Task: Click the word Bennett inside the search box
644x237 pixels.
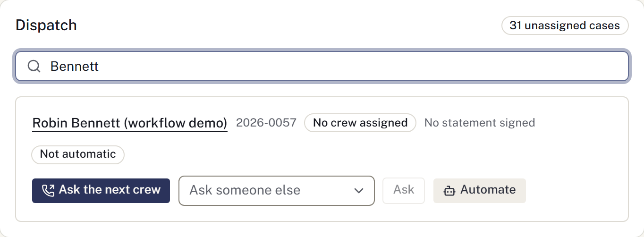Action: click(75, 66)
